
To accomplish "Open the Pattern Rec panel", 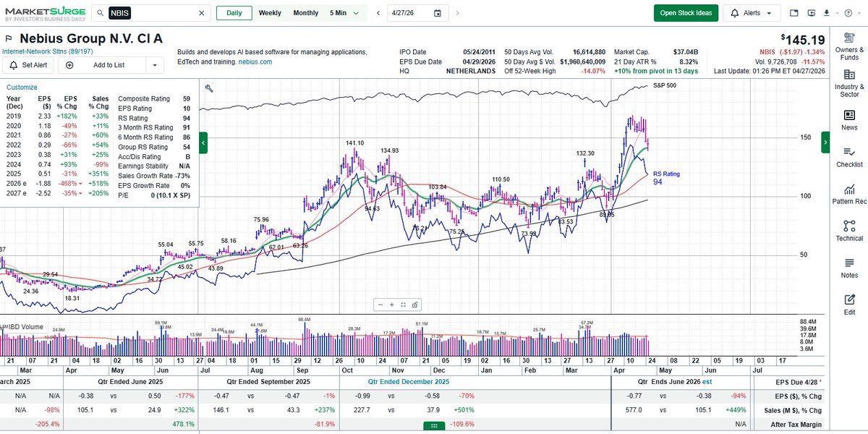I will point(849,194).
